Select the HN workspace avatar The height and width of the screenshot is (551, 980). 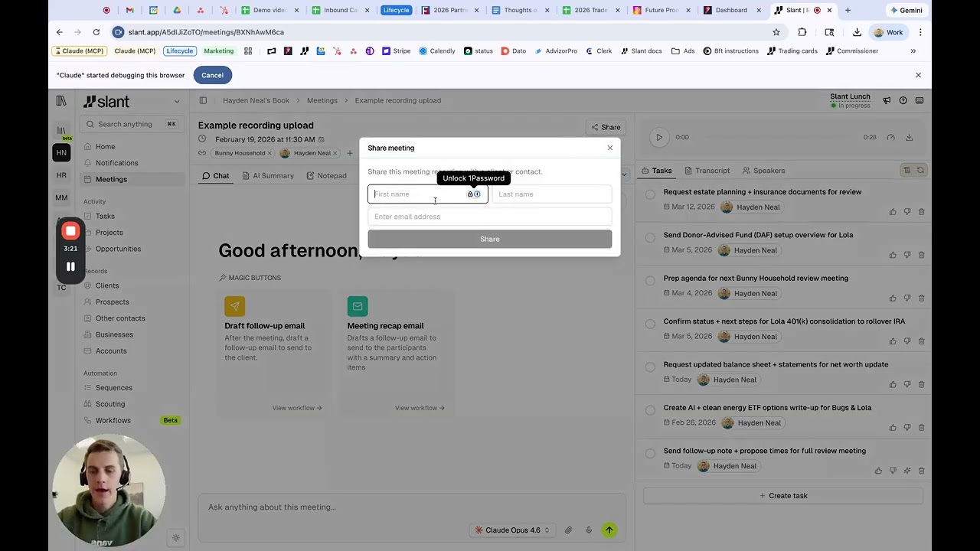click(x=61, y=152)
